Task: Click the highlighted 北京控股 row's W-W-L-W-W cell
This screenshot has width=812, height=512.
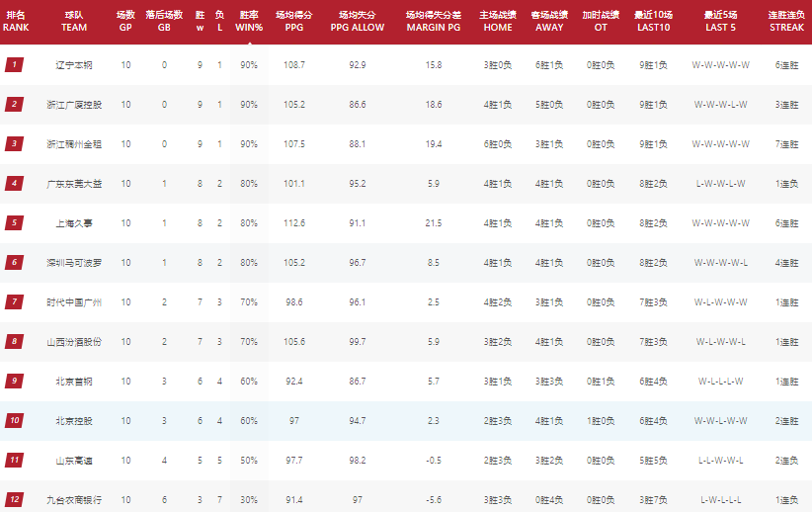Action: click(x=720, y=421)
